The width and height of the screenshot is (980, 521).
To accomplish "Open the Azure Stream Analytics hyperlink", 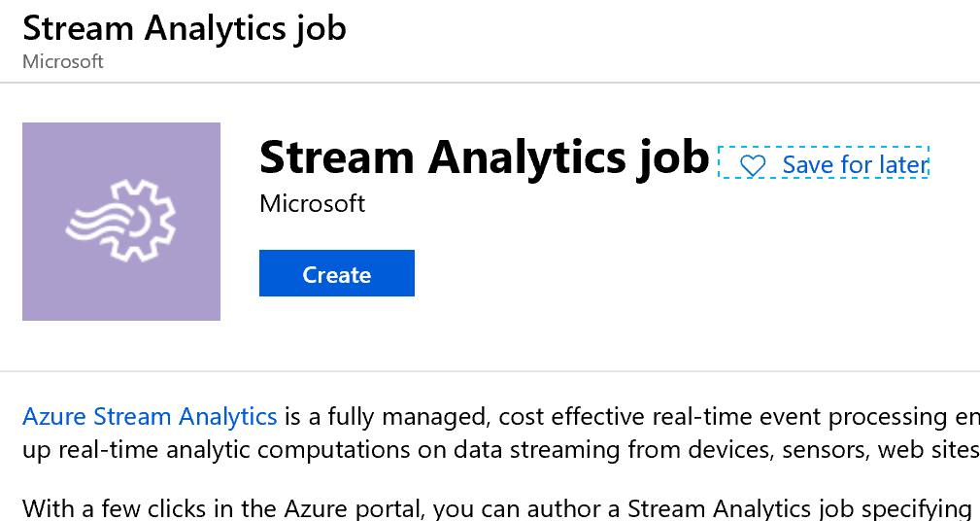I will click(x=150, y=417).
